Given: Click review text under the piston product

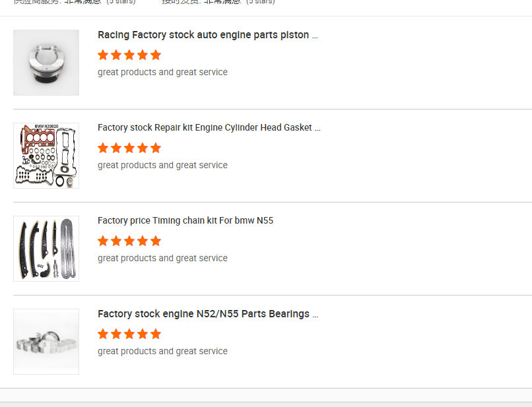Looking at the screenshot, I should pyautogui.click(x=162, y=73).
